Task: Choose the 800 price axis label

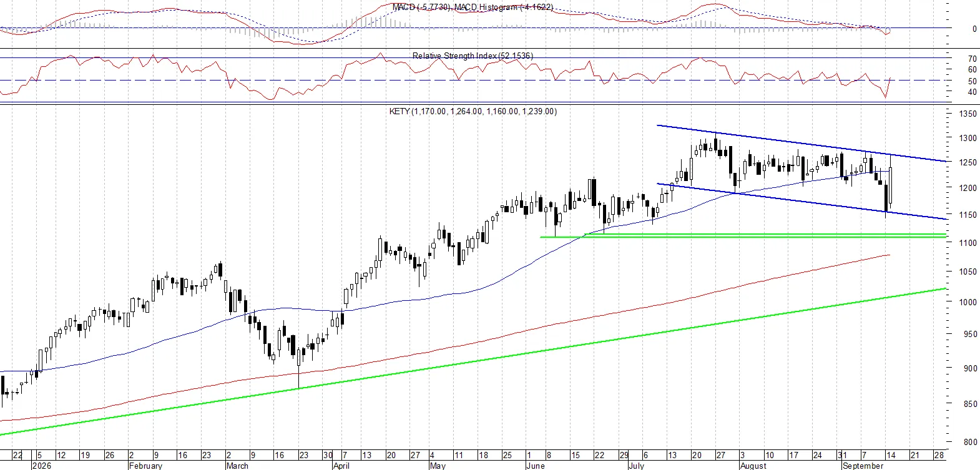Action: point(970,443)
